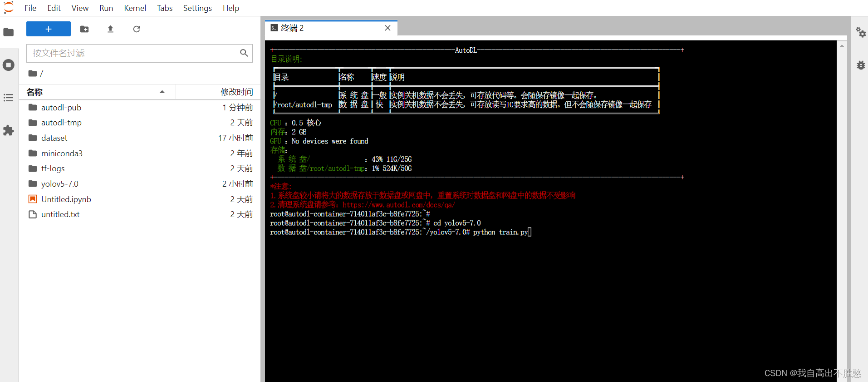Select the tf-logs folder

pyautogui.click(x=140, y=169)
